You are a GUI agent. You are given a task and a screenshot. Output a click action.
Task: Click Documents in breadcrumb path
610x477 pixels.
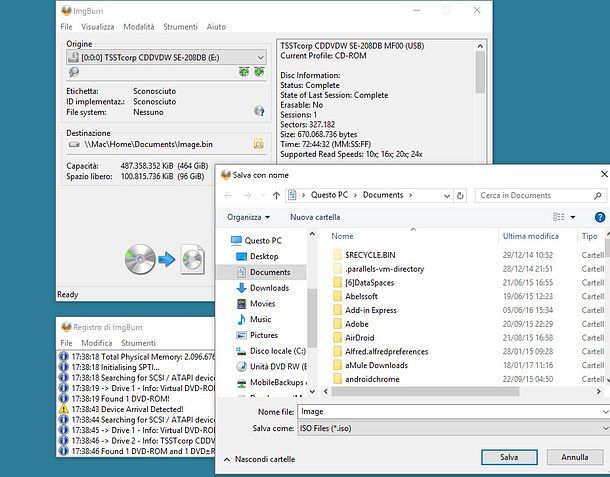[383, 195]
